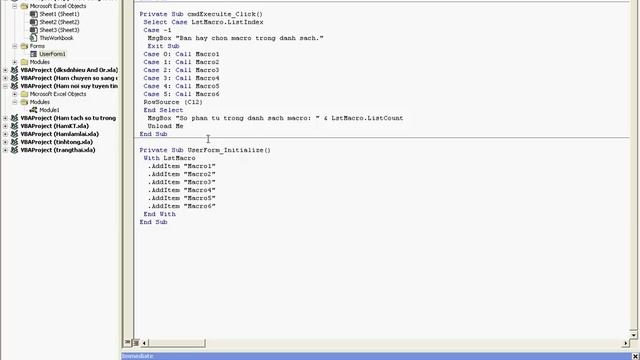Image resolution: width=640 pixels, height=360 pixels.
Task: Select the VBAProject (tinhtong.xla) project icon
Action: point(15,142)
